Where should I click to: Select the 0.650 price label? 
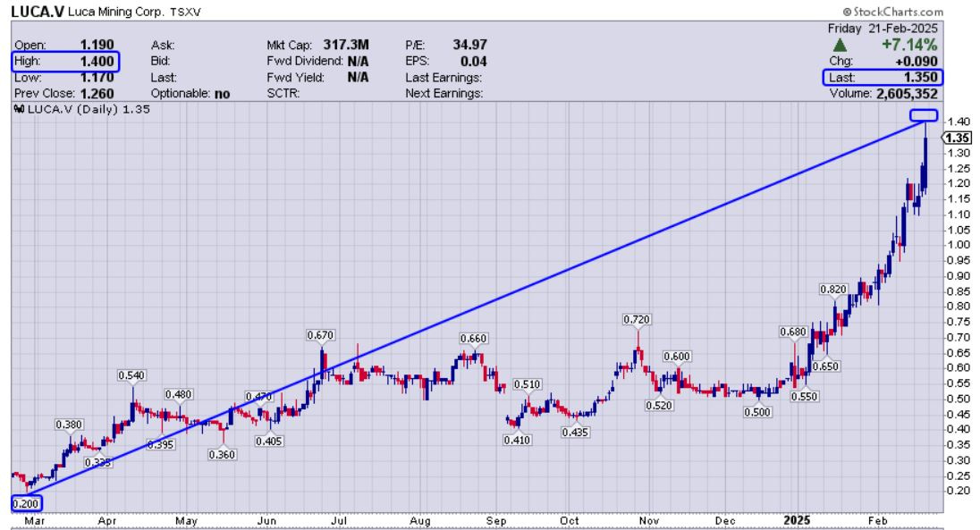pos(825,366)
